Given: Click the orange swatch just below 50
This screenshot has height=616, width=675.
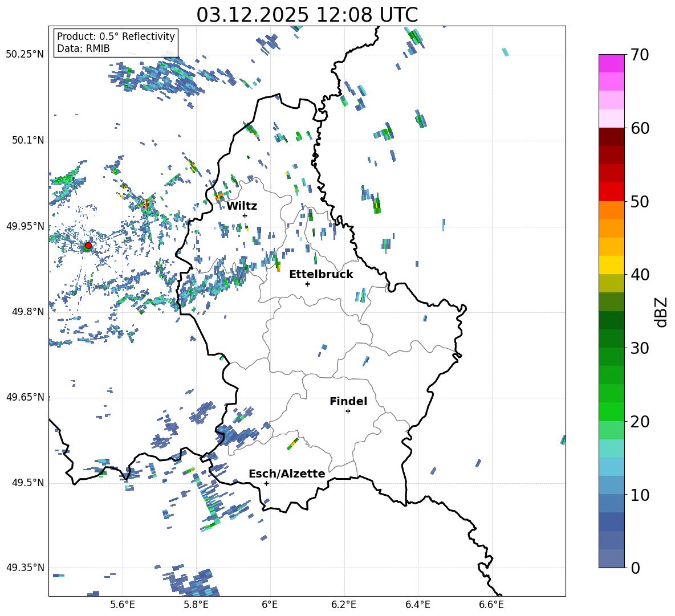Looking at the screenshot, I should (612, 210).
